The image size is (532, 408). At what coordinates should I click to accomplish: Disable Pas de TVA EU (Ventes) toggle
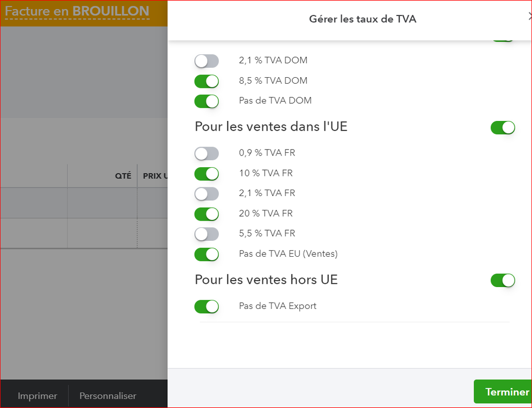point(207,254)
